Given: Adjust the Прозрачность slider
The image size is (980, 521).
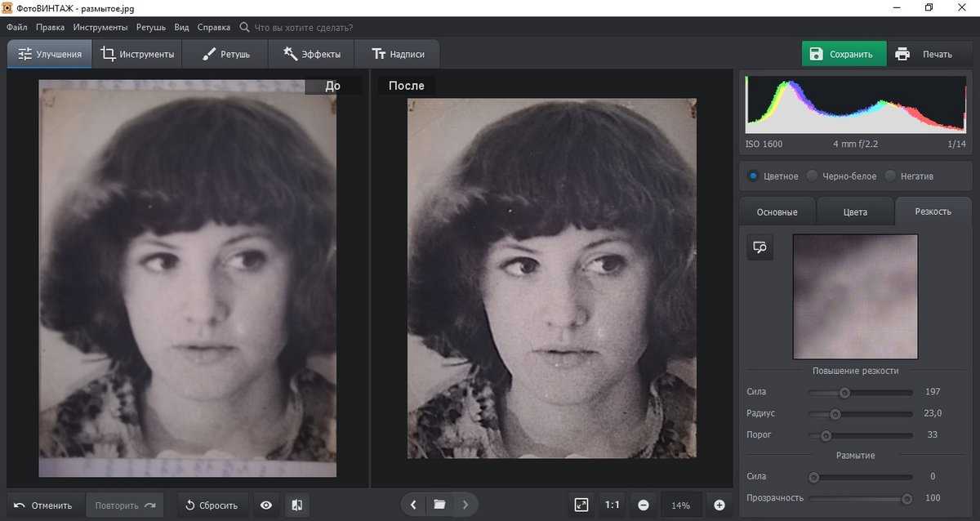Looking at the screenshot, I should 860,497.
